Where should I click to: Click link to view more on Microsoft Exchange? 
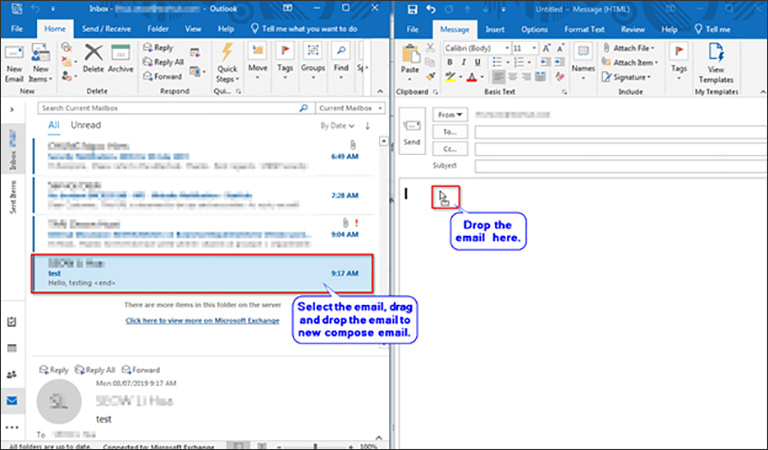(x=202, y=320)
